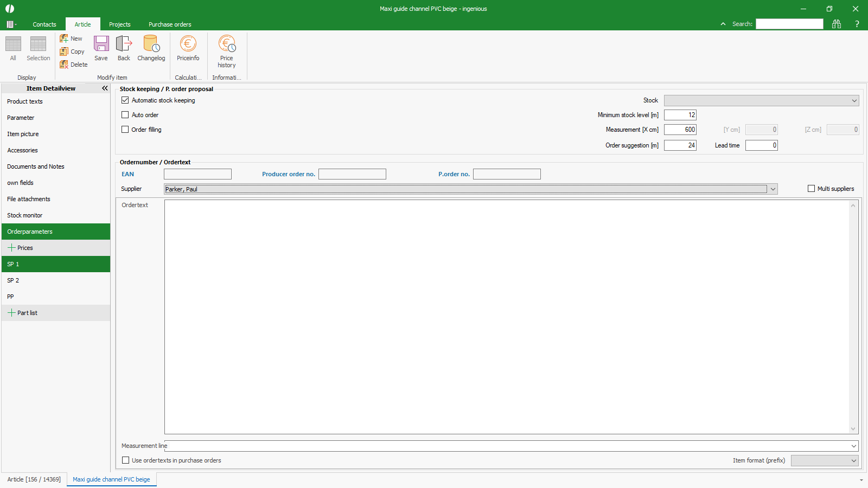Screen dimensions: 868x488
Task: Open Priceinfo calculation
Action: (188, 48)
